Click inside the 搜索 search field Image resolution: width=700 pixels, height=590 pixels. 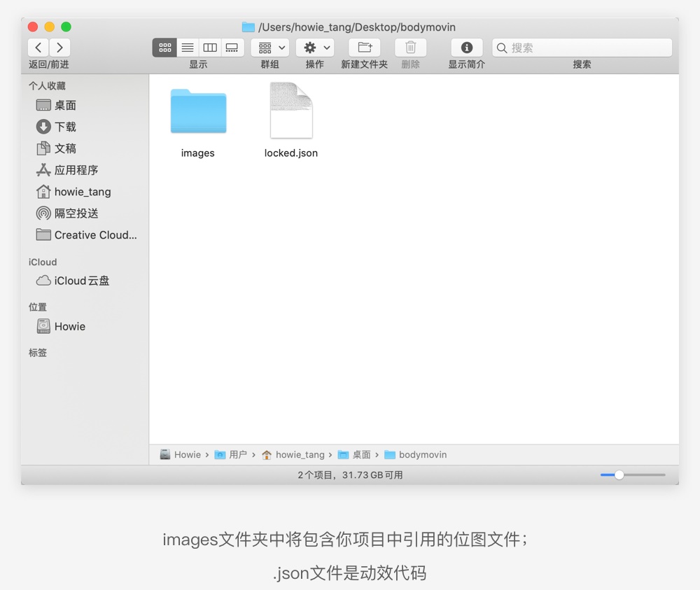pos(581,48)
